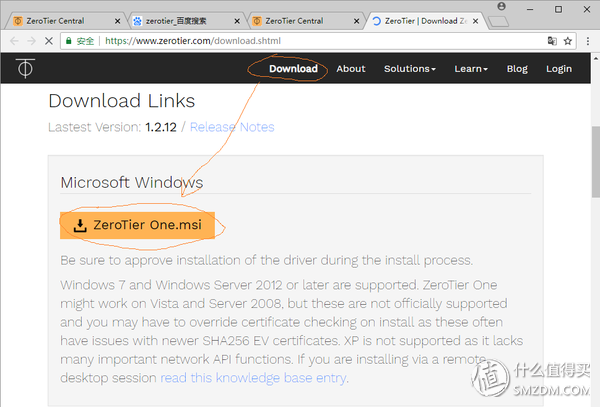This screenshot has height=407, width=600.
Task: Open a new tab button
Action: pyautogui.click(x=498, y=21)
